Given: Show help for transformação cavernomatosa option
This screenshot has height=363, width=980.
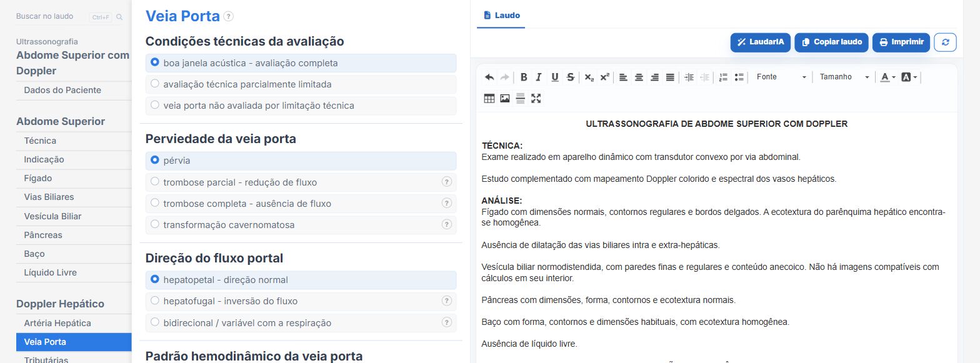Looking at the screenshot, I should 447,224.
